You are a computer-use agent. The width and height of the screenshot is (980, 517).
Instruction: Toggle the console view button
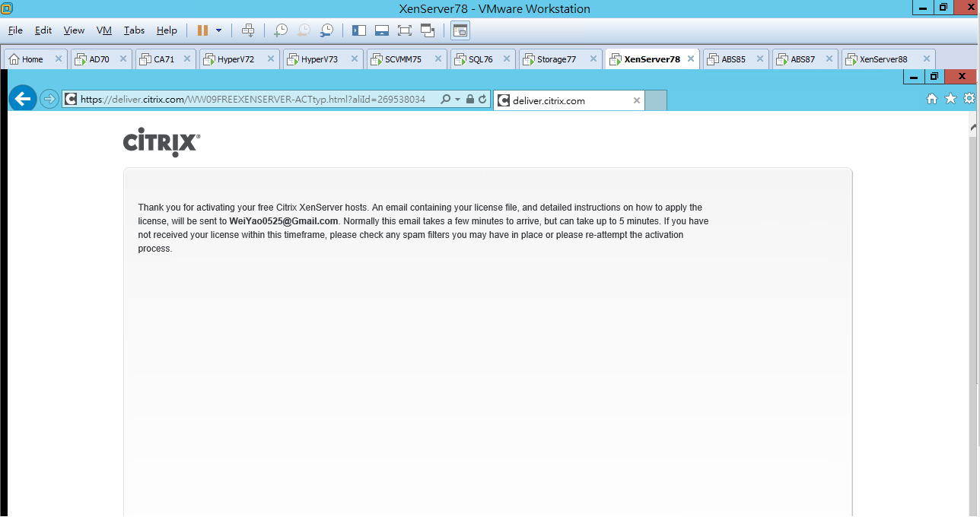click(460, 30)
